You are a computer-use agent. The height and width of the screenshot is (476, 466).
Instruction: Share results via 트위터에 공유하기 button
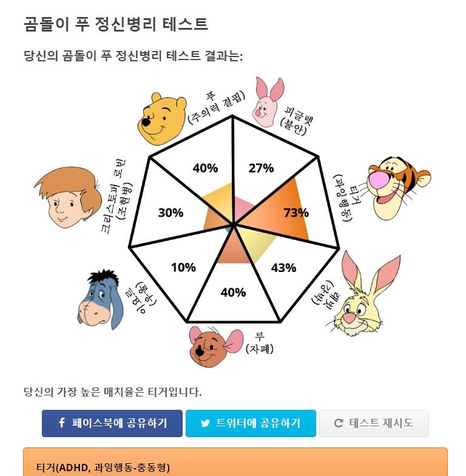pos(251,424)
